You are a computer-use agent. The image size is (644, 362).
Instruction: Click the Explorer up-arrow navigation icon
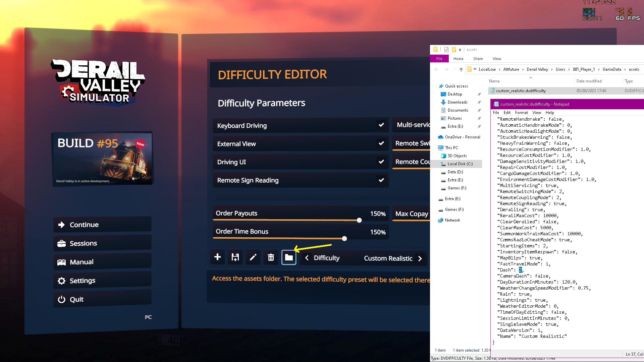(x=461, y=69)
